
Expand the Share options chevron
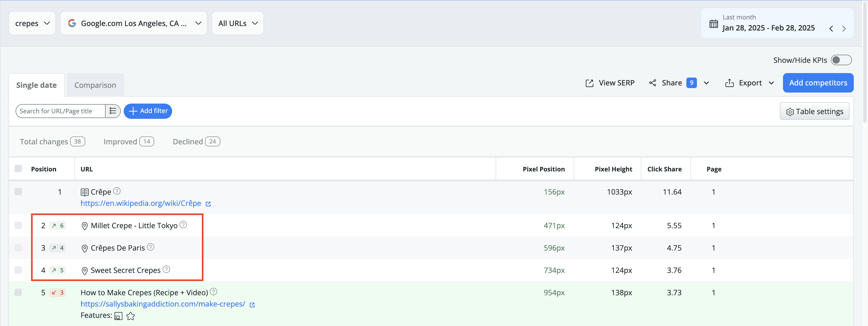(x=707, y=83)
